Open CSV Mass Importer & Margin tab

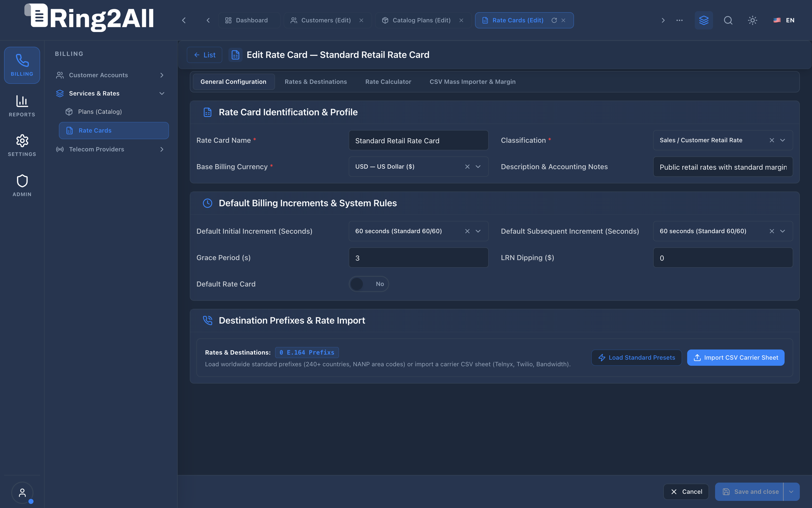tap(472, 82)
